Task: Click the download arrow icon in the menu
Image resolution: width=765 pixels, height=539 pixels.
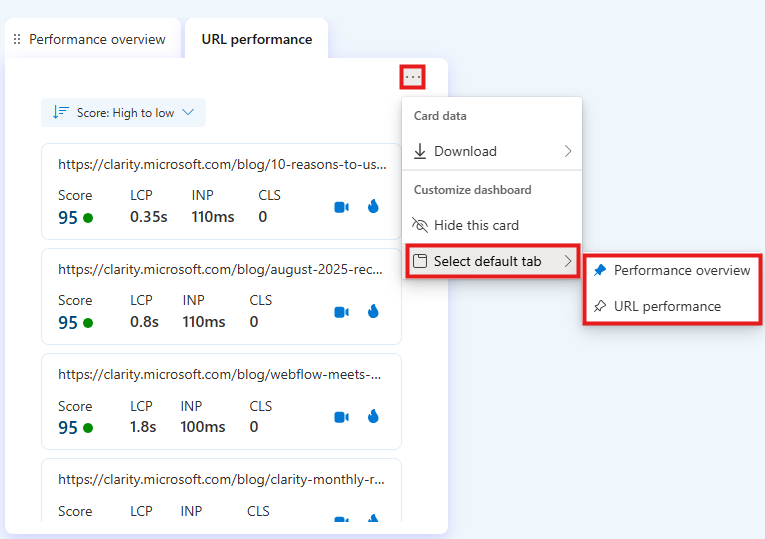Action: point(420,151)
